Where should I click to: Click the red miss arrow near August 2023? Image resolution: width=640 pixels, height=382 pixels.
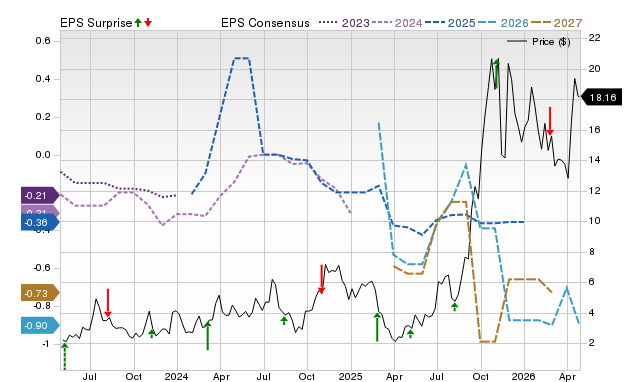pyautogui.click(x=108, y=303)
